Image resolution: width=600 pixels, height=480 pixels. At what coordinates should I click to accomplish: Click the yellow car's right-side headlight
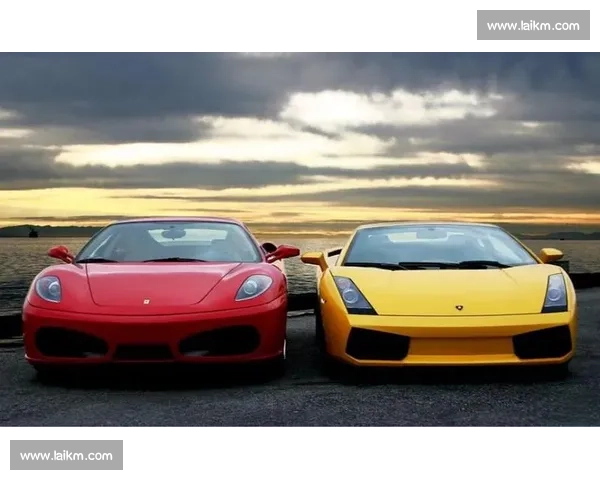(x=555, y=293)
